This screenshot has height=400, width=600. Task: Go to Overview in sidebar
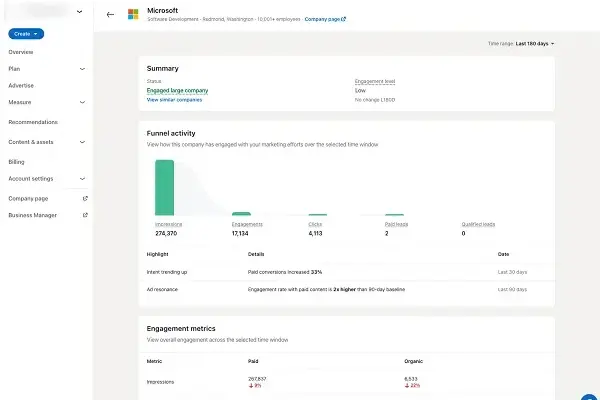click(21, 52)
